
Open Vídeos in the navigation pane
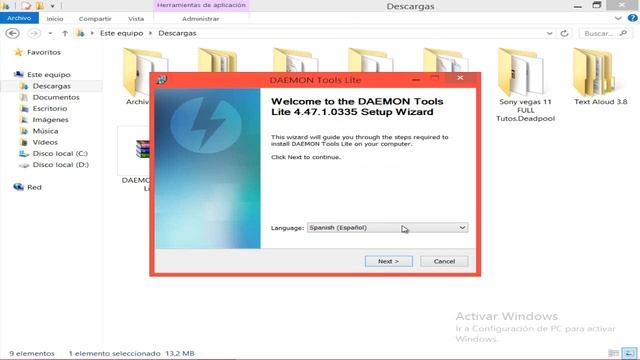(x=45, y=142)
